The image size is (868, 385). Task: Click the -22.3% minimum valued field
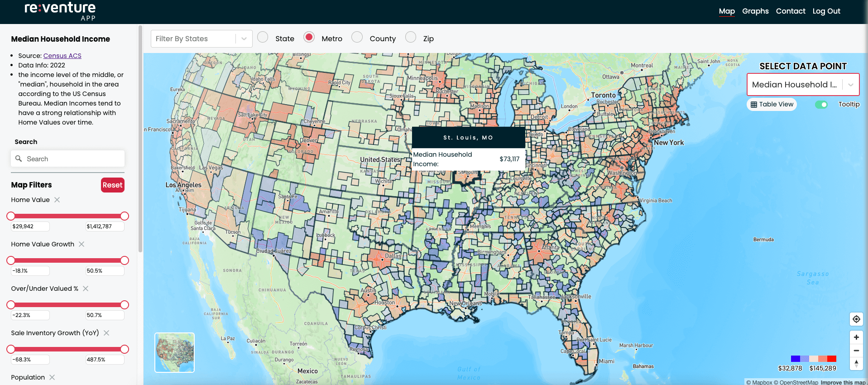click(30, 315)
